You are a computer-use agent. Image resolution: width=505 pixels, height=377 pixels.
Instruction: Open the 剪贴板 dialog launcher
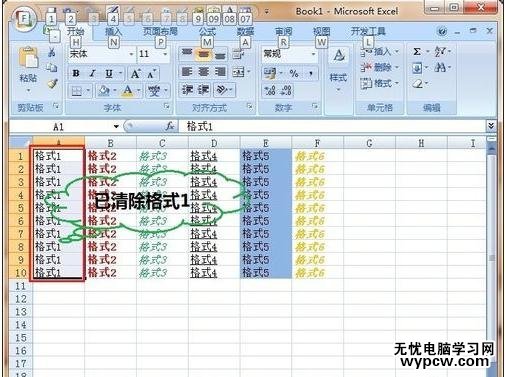coord(56,106)
